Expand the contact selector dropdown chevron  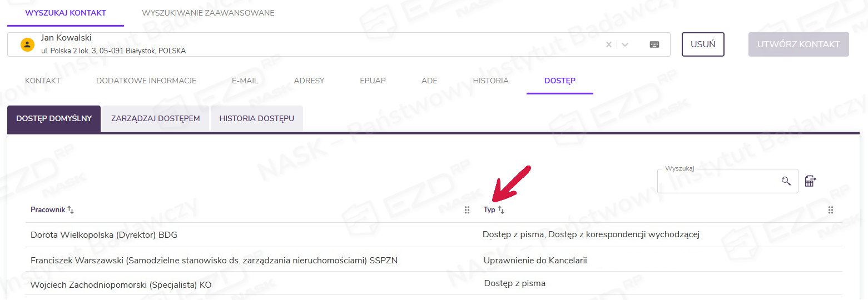tap(625, 44)
